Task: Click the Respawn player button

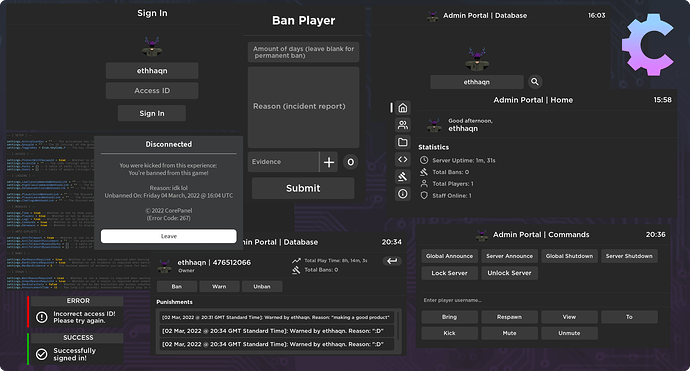Action: [x=509, y=317]
